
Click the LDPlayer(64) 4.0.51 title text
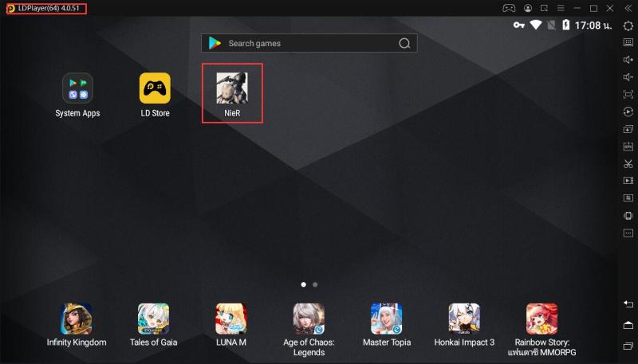[49, 8]
